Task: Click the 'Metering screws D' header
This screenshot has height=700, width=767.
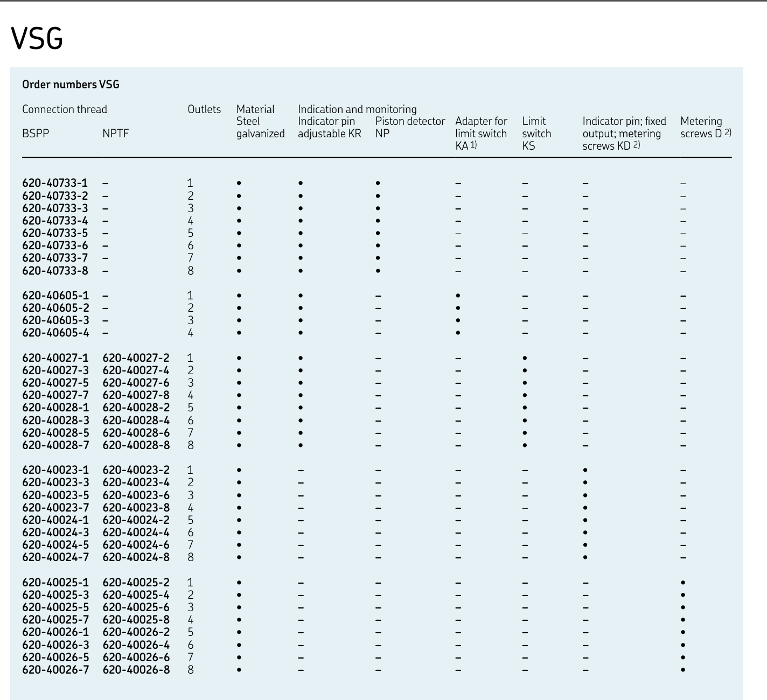Action: (x=706, y=128)
